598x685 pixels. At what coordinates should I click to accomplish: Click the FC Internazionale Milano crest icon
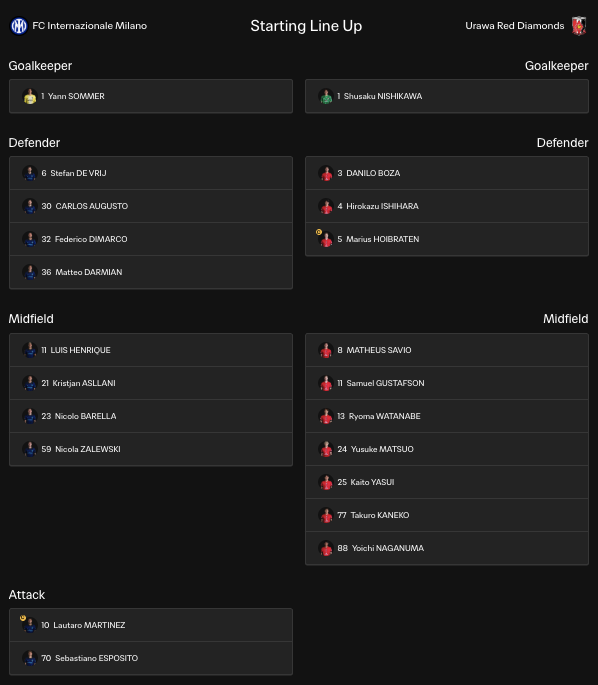[x=19, y=26]
